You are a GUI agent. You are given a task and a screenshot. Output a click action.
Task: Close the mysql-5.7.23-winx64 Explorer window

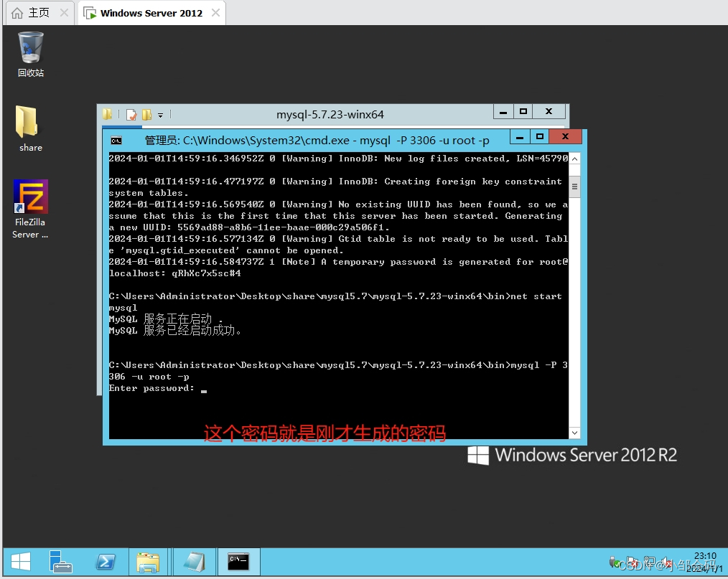[549, 112]
